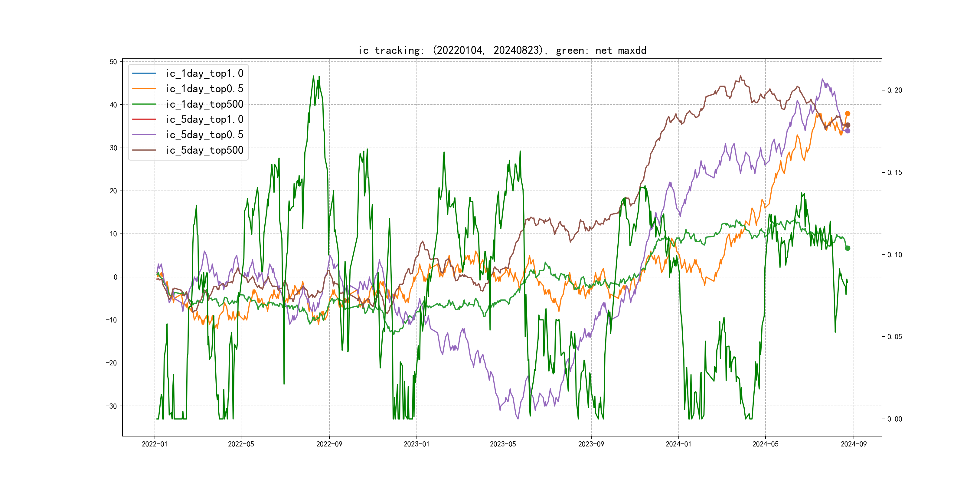
Task: Click the ic_1day_top0.5 legend label
Action: [x=204, y=89]
